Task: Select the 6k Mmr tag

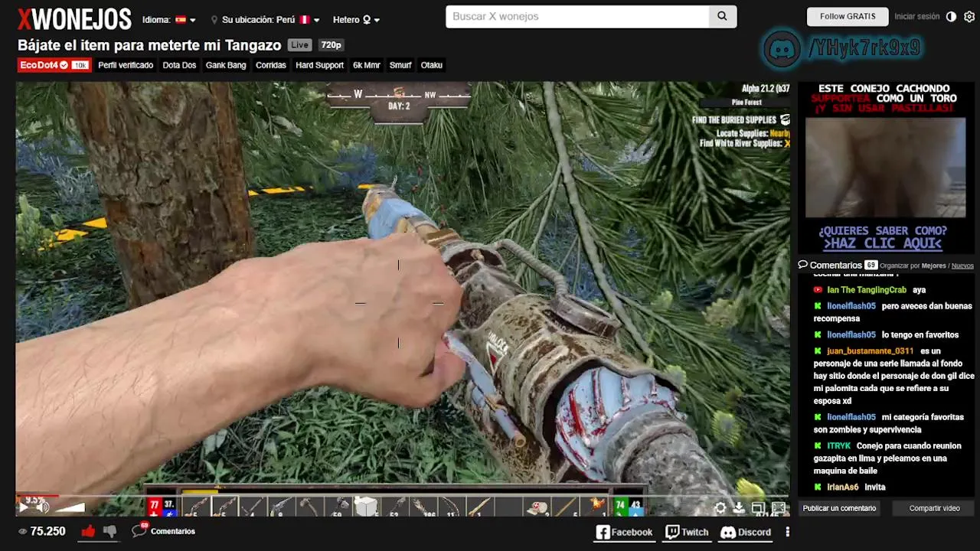Action: pyautogui.click(x=367, y=65)
